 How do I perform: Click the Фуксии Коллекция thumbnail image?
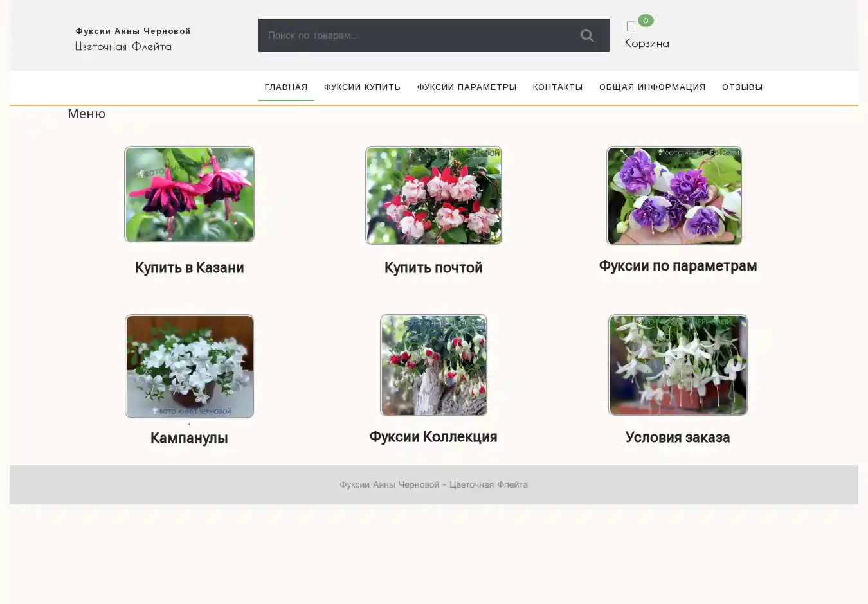[x=433, y=365]
